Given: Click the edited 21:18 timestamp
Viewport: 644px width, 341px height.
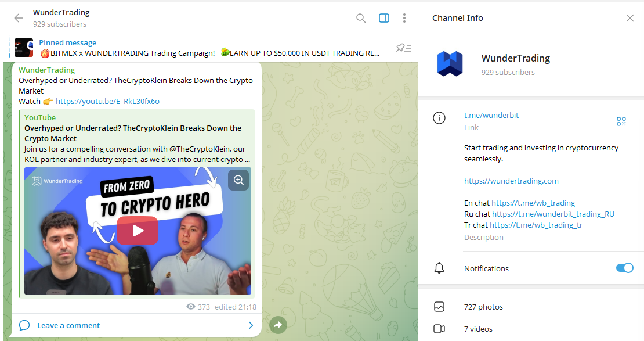Looking at the screenshot, I should (236, 307).
